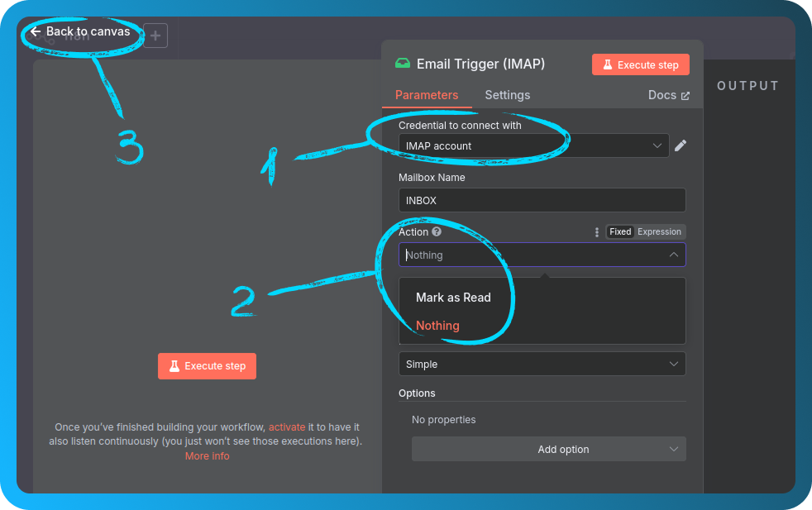This screenshot has width=812, height=510.
Task: Open the More info link
Action: [207, 456]
